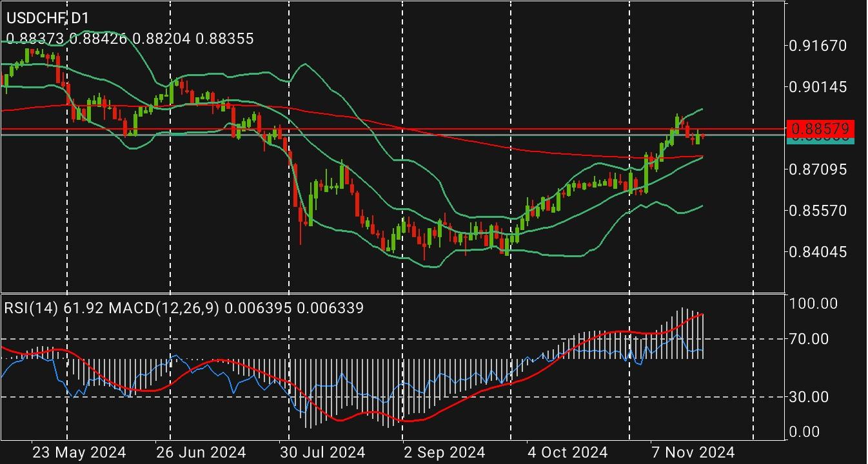Viewport: 868px width, 464px height.
Task: Click the 2 Sep 2024 date label
Action: [x=446, y=452]
